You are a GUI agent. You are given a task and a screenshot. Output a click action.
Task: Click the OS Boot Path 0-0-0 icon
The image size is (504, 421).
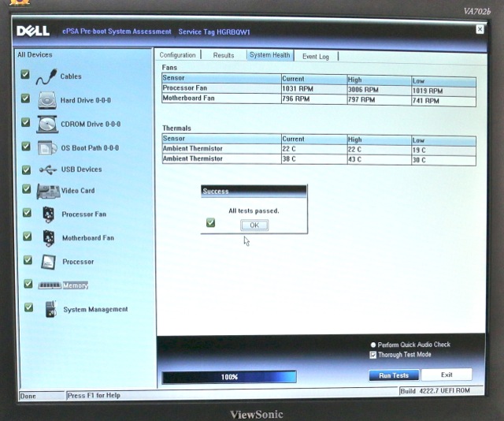click(x=47, y=147)
